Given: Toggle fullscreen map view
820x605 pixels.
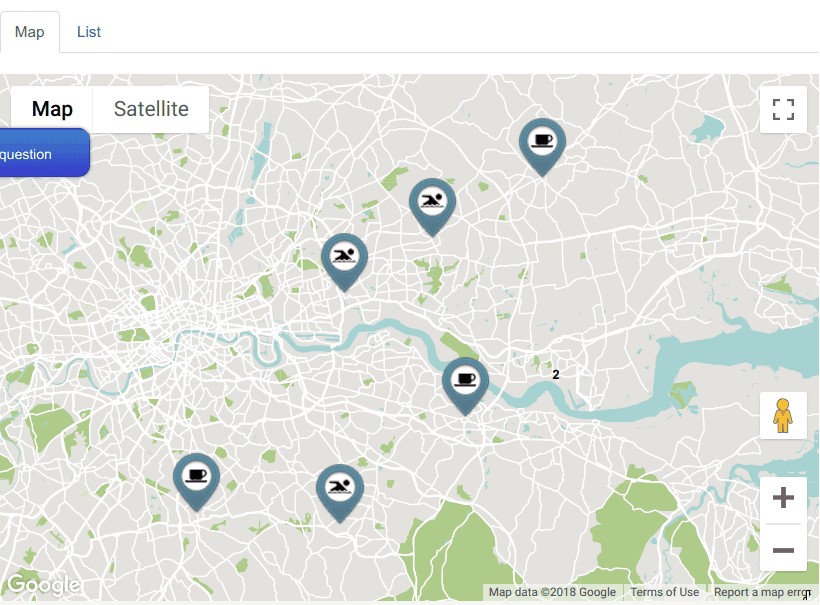Looking at the screenshot, I should tap(783, 109).
